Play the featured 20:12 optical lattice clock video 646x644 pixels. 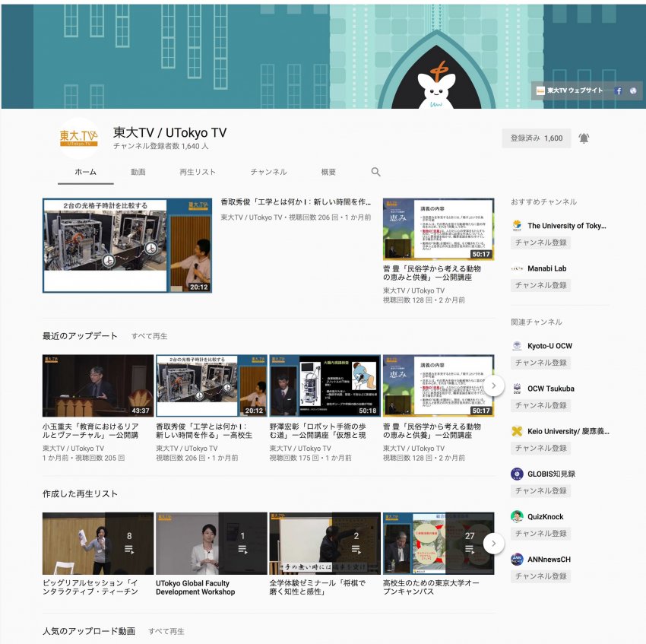tap(128, 246)
